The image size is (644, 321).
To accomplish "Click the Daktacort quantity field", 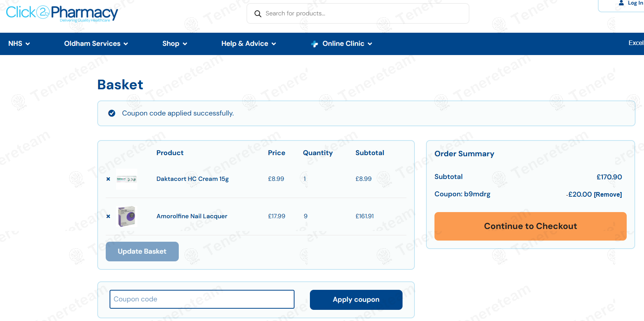I will (x=305, y=179).
